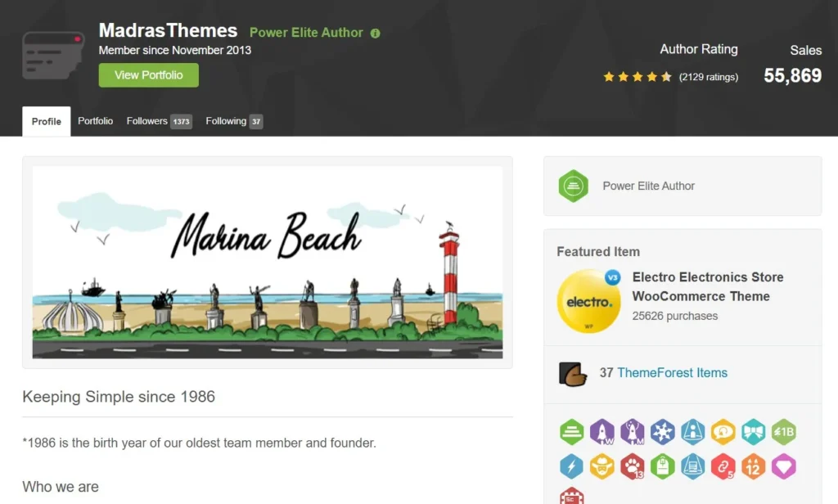This screenshot has height=504, width=838.
Task: Click the green backpack badge
Action: tap(663, 466)
